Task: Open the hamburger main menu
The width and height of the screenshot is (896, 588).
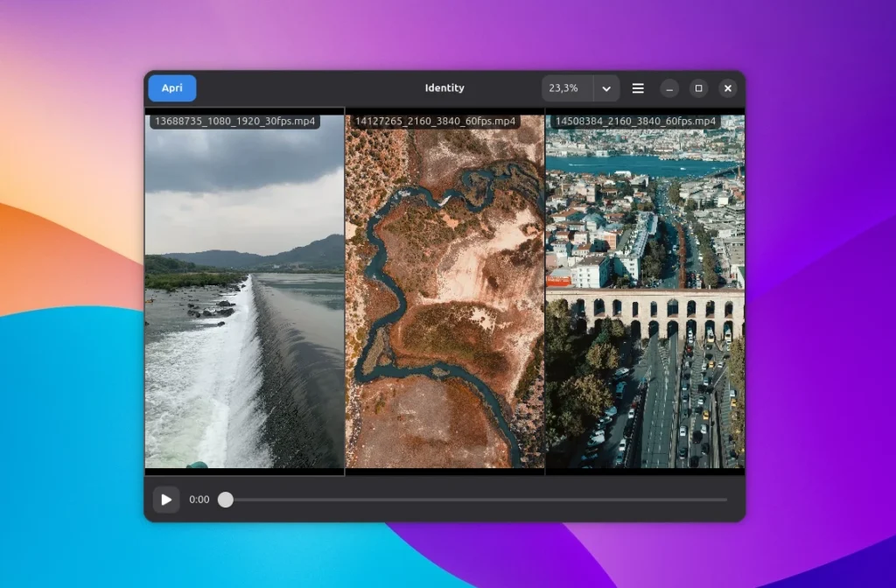Action: click(x=638, y=88)
